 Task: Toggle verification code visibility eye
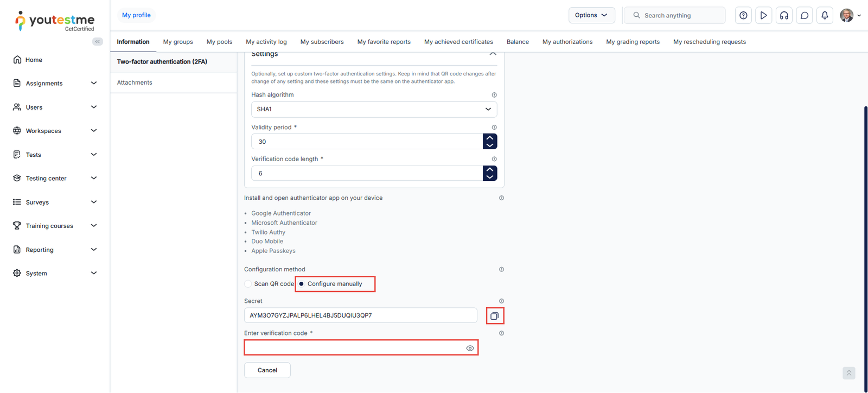click(x=470, y=348)
